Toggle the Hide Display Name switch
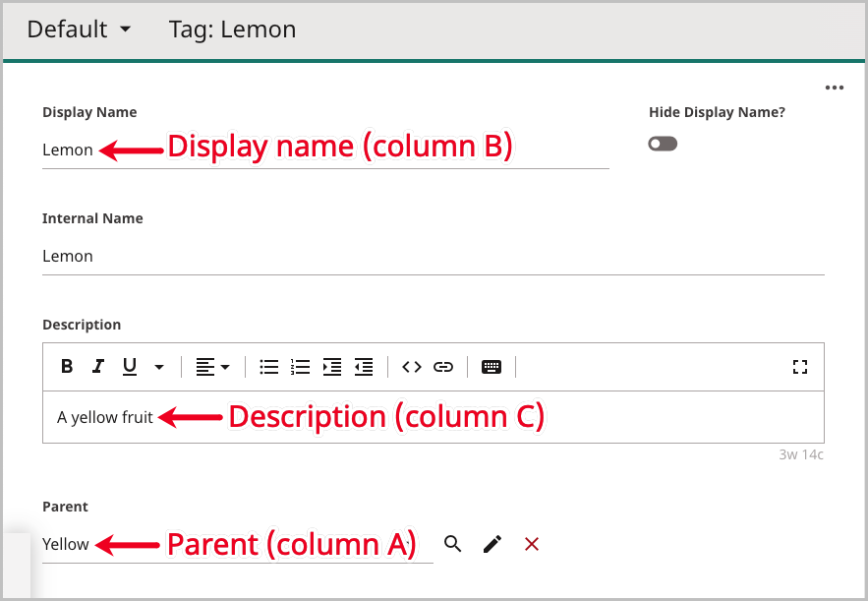The width and height of the screenshot is (868, 601). (663, 144)
